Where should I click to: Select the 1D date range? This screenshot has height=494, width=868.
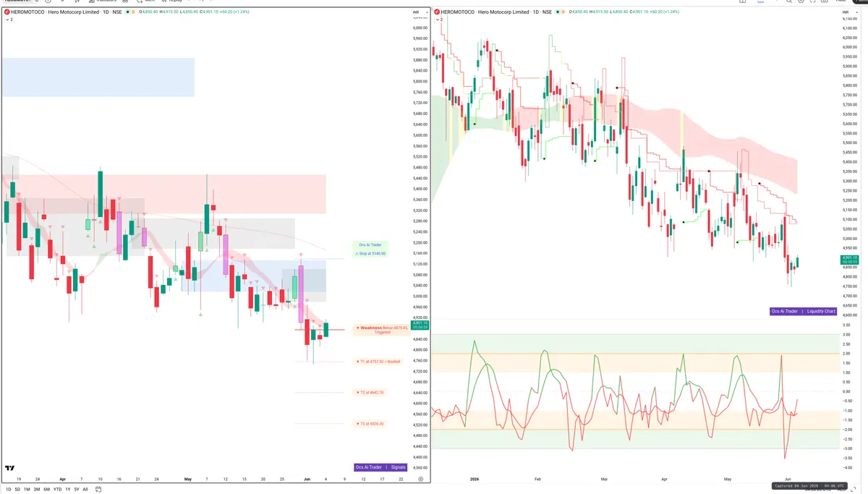(8, 489)
